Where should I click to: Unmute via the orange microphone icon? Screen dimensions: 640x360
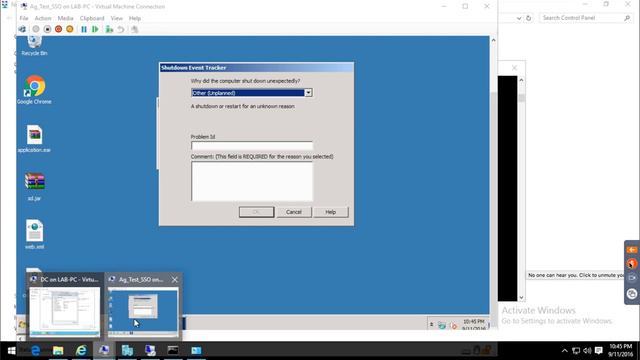pyautogui.click(x=632, y=264)
